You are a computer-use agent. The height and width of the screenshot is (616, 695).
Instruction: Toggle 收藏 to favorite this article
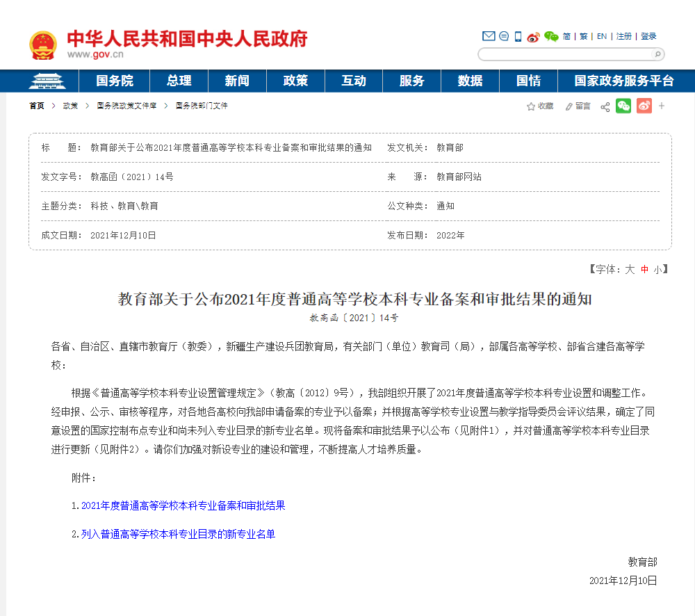[x=541, y=106]
